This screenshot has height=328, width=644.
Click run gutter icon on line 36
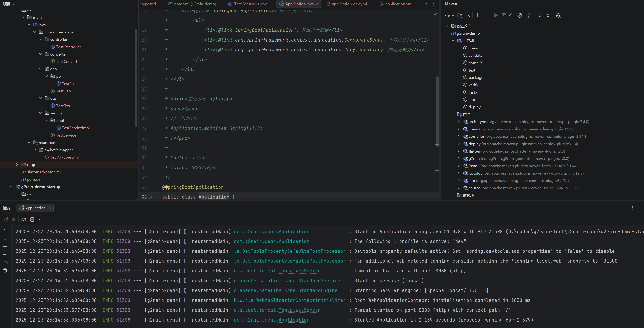(151, 197)
